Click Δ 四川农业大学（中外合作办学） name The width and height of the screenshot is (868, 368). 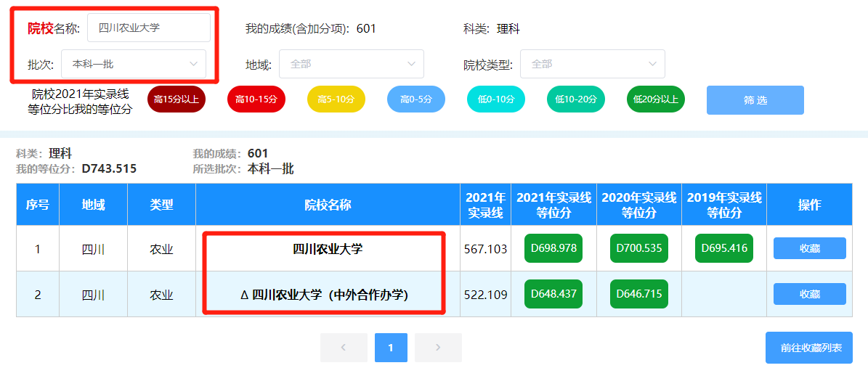click(325, 295)
